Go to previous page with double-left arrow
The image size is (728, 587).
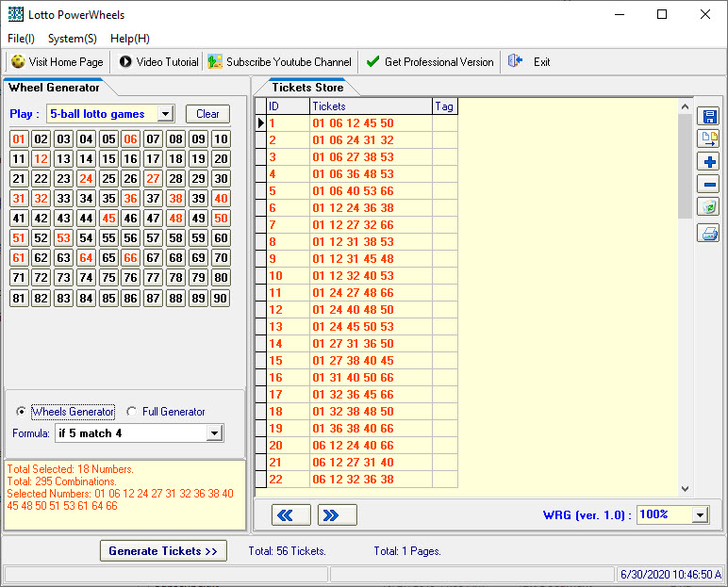pos(291,515)
